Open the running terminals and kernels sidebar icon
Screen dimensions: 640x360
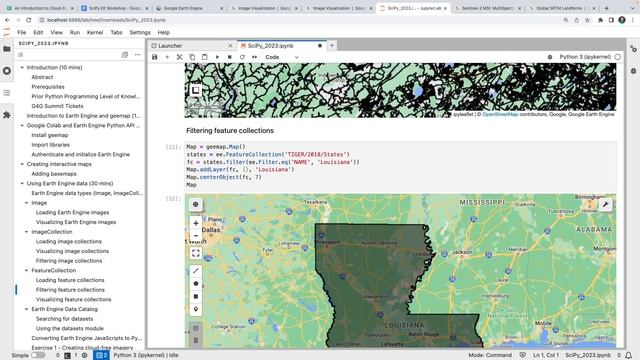coord(7,71)
